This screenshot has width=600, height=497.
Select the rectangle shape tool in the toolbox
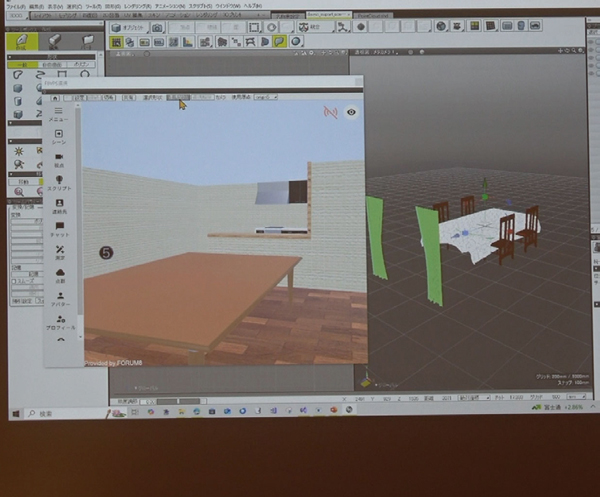[x=62, y=74]
